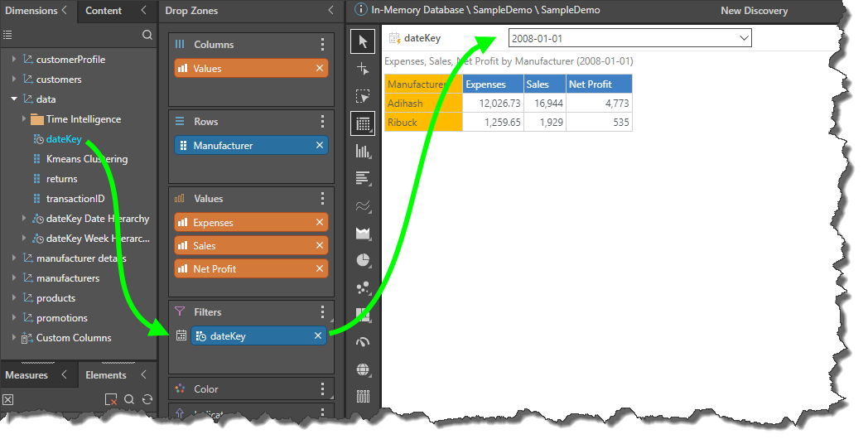Remove dateKey chip from Filters

(318, 335)
